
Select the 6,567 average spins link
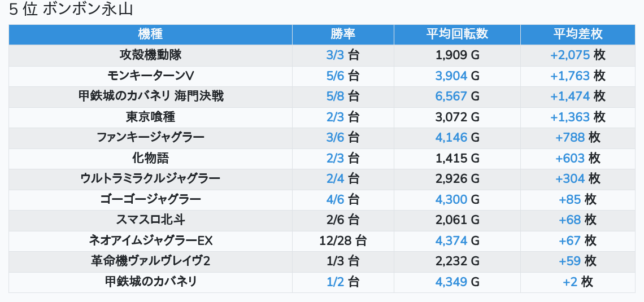pyautogui.click(x=451, y=96)
